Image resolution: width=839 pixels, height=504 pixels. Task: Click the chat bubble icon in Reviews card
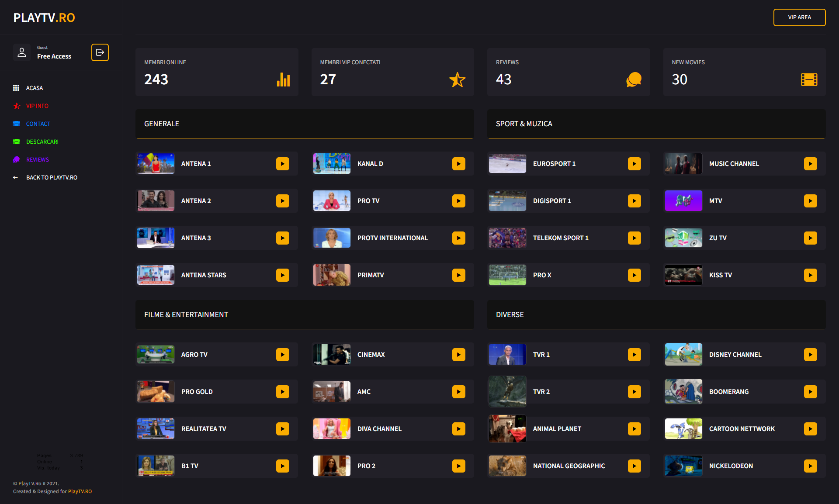click(x=634, y=79)
